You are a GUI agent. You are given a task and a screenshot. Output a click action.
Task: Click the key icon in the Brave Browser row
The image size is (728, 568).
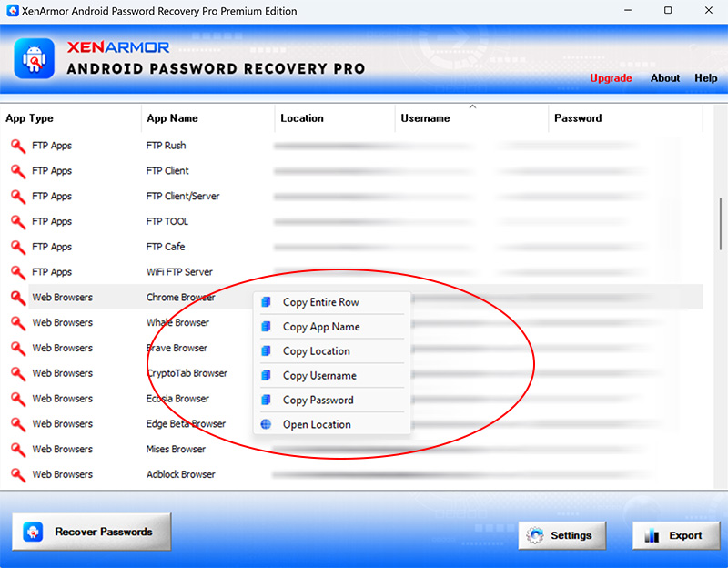pyautogui.click(x=18, y=349)
